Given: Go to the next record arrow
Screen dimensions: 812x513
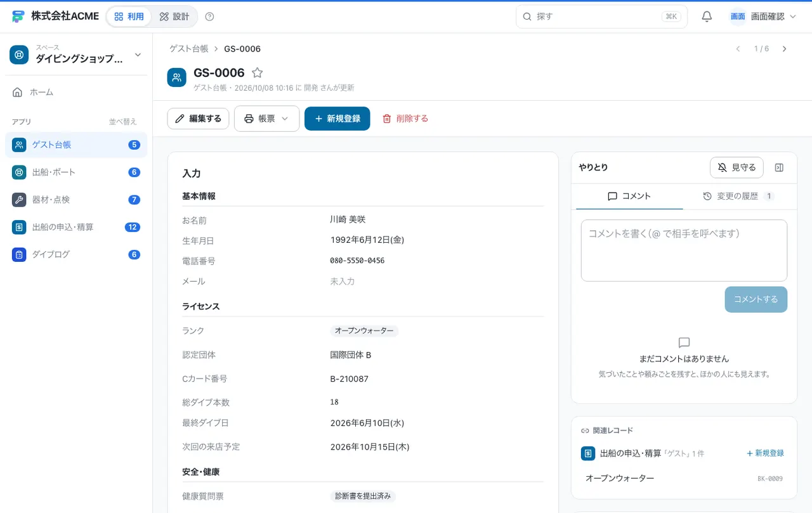Looking at the screenshot, I should click(785, 49).
